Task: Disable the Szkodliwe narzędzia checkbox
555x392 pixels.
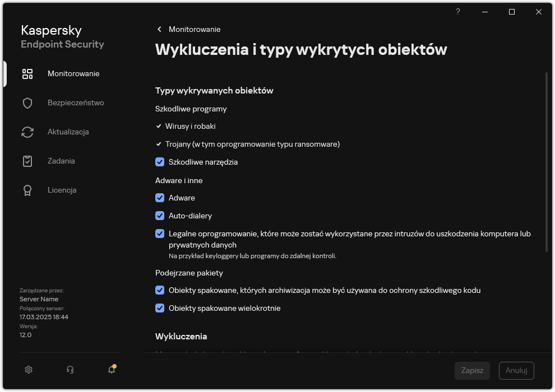Action: point(160,162)
